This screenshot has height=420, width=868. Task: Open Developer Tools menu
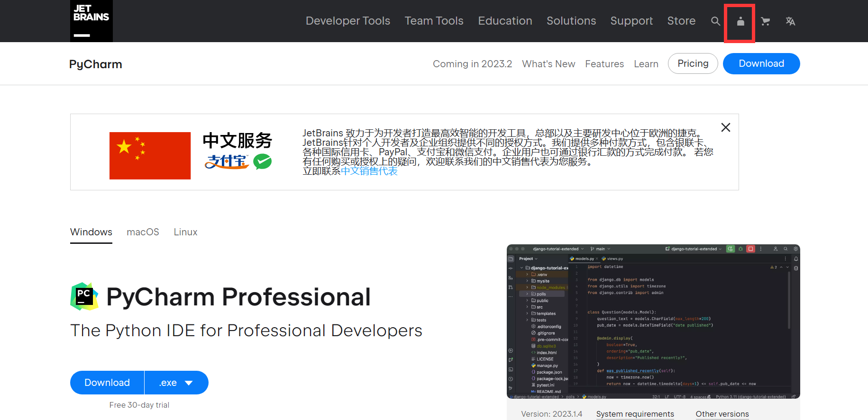pos(348,21)
